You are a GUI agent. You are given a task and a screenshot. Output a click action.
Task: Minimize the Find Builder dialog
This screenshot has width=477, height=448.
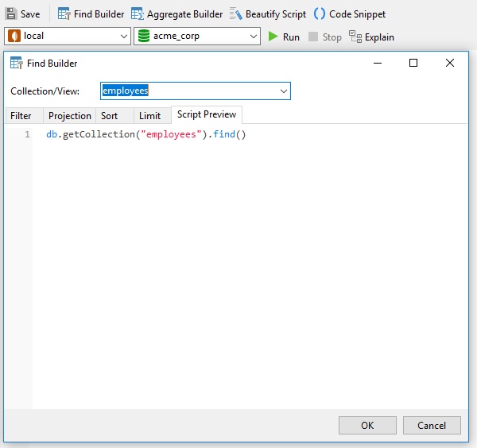378,63
